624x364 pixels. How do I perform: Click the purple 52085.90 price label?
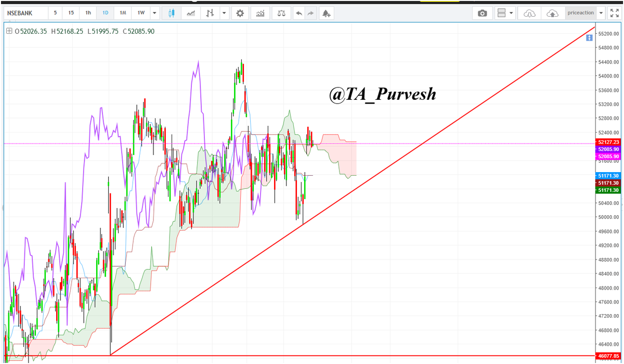tap(608, 149)
